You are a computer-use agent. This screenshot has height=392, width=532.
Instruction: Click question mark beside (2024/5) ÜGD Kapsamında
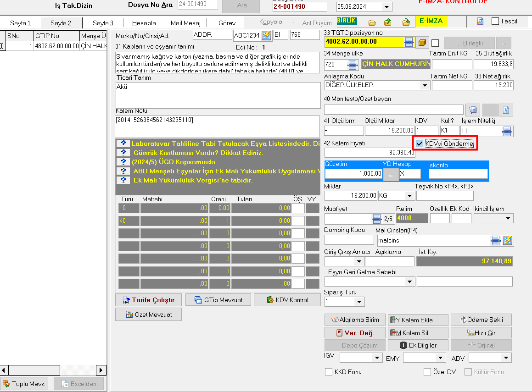pos(123,161)
